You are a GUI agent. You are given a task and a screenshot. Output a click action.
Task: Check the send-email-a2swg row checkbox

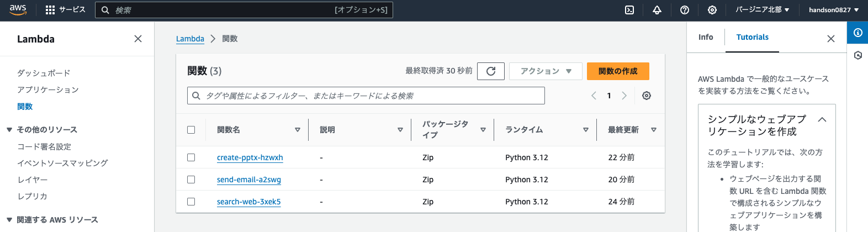pos(191,180)
